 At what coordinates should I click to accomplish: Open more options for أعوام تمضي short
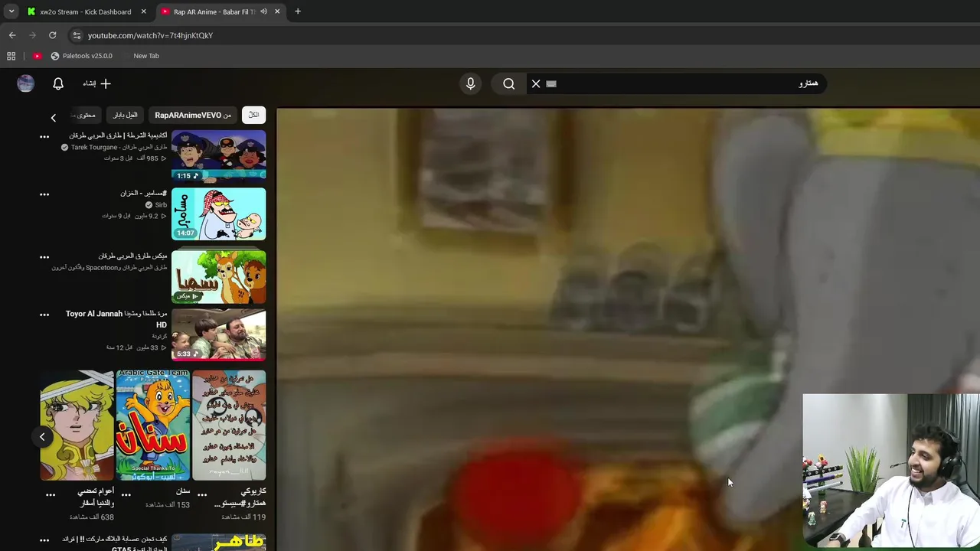(51, 495)
